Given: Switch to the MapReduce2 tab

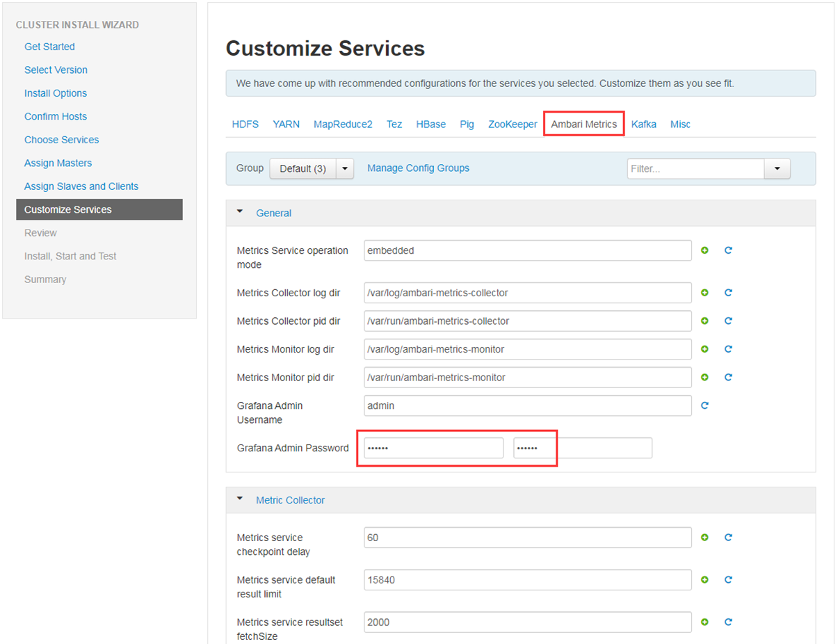Looking at the screenshot, I should pyautogui.click(x=343, y=124).
